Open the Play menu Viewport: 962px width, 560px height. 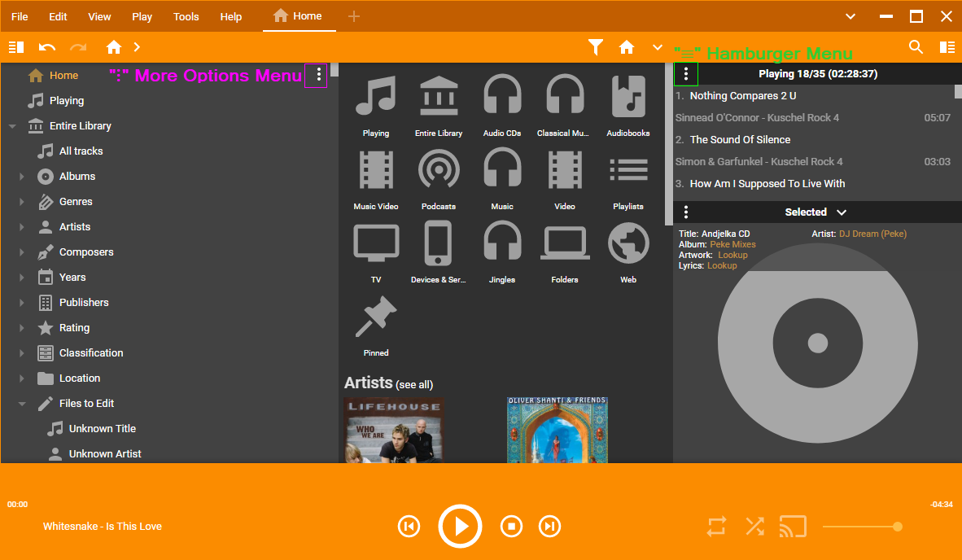pos(142,16)
